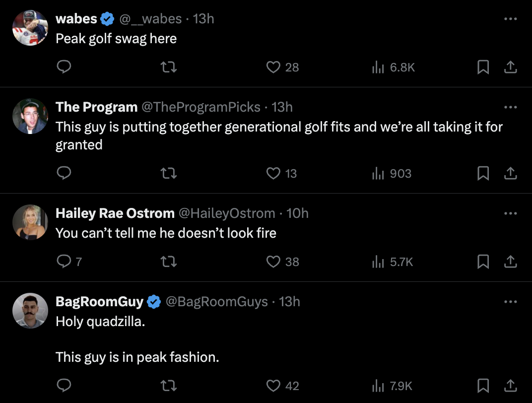Open wabes' profile avatar
The height and width of the screenshot is (403, 532).
[30, 27]
